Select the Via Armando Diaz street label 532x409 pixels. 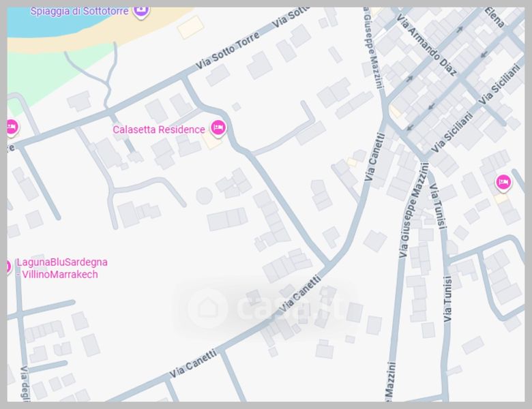click(426, 45)
